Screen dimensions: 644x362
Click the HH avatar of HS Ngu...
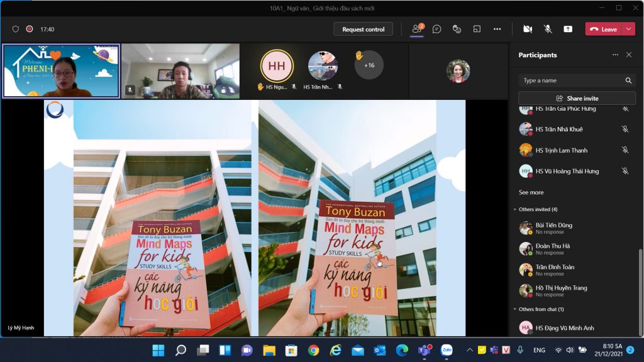[x=277, y=65]
